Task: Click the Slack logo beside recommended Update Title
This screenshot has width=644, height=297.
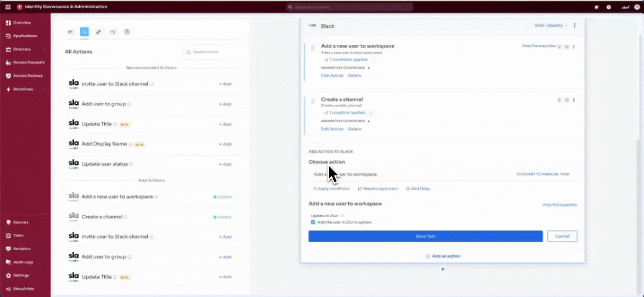Action: tap(74, 124)
